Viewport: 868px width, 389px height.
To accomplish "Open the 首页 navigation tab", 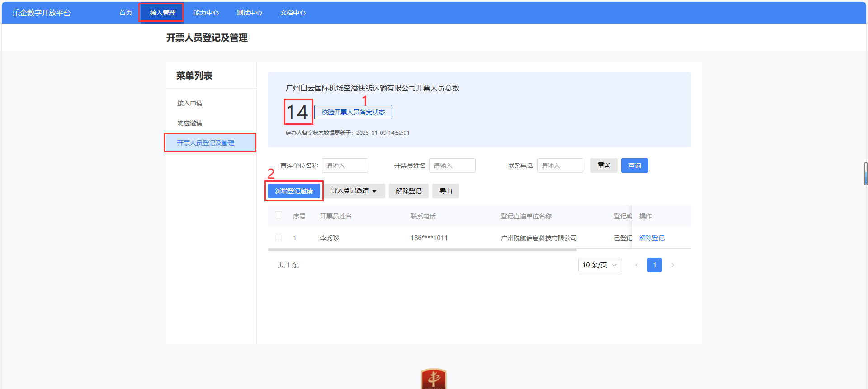I will point(126,13).
